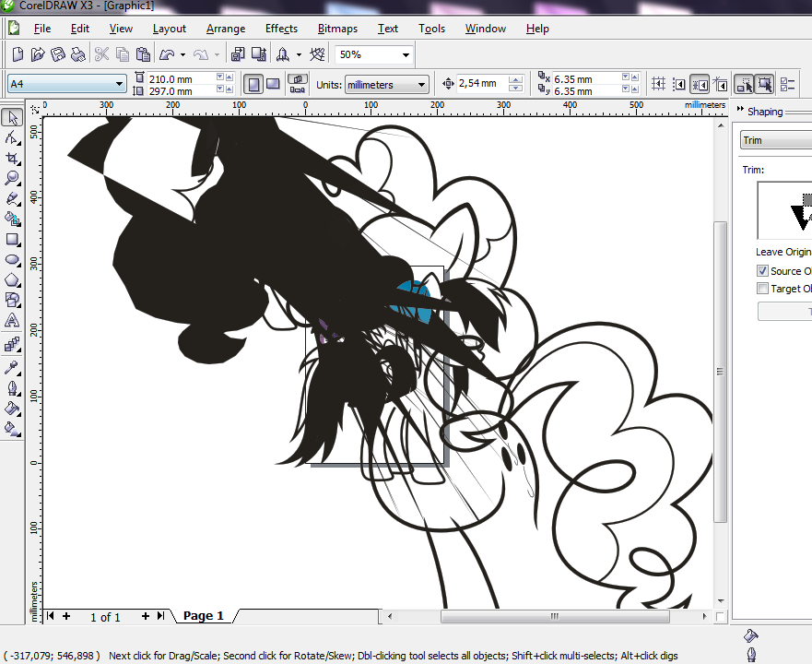Choose the Rectangle tool
This screenshot has width=812, height=664.
coord(12,239)
